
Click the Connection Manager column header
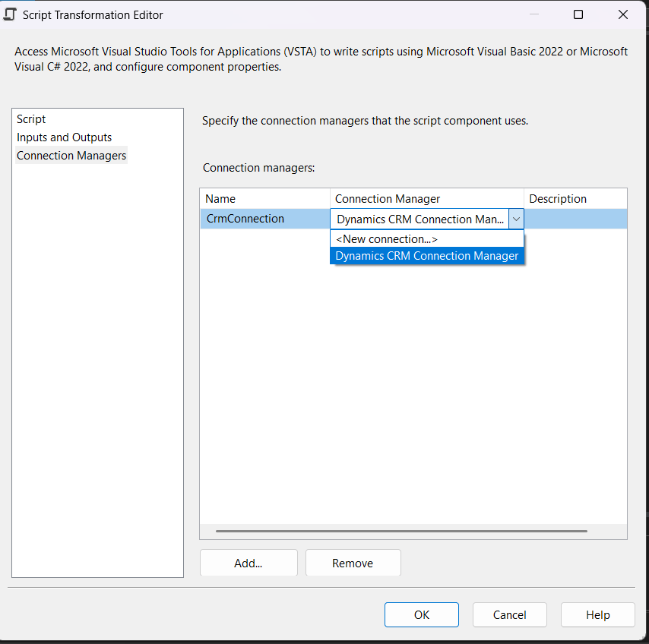[427, 199]
